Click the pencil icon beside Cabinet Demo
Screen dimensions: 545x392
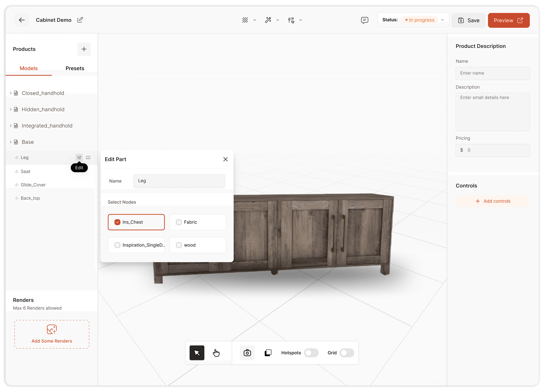80,20
